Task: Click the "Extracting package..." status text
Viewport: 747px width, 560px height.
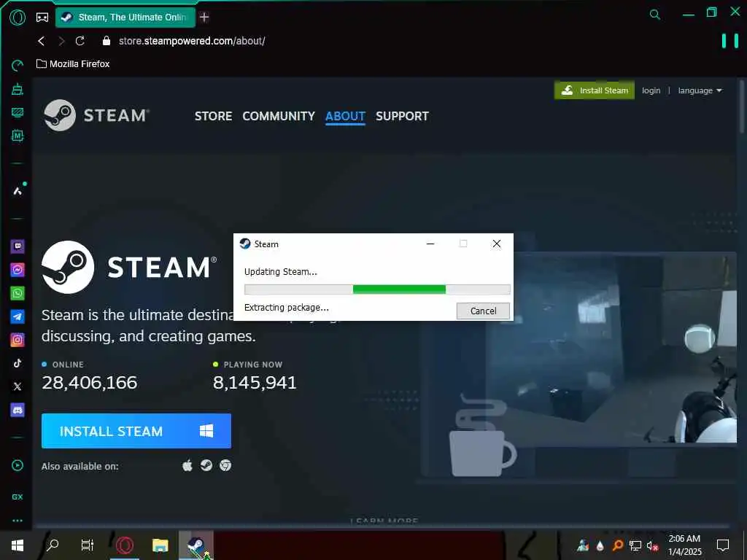Action: coord(286,308)
